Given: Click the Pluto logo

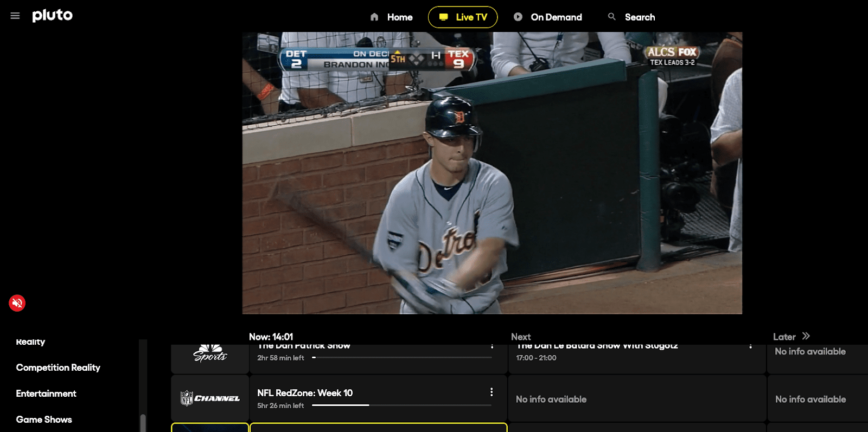Looking at the screenshot, I should 52,16.
